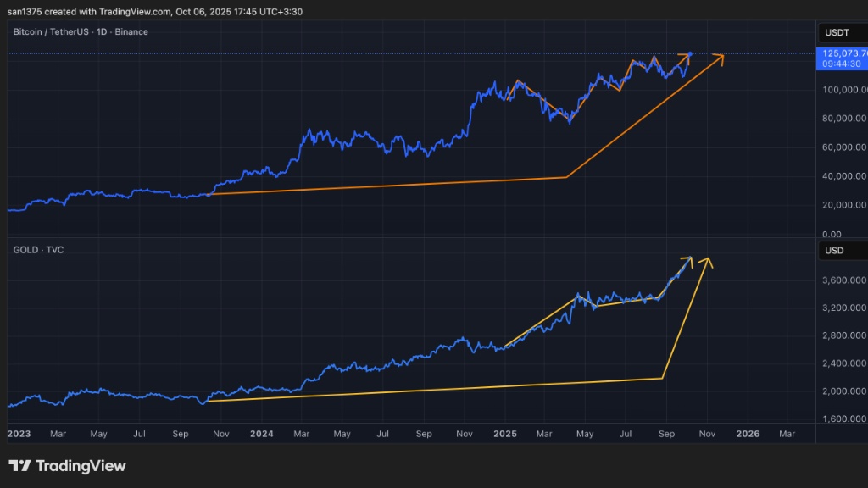Screen dimensions: 868x488
Task: Click the large yellow arrowhead on gold chart
Action: (706, 261)
